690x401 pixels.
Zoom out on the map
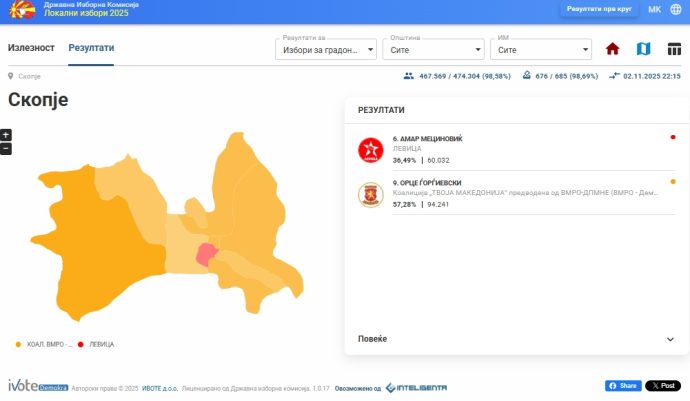[x=6, y=149]
